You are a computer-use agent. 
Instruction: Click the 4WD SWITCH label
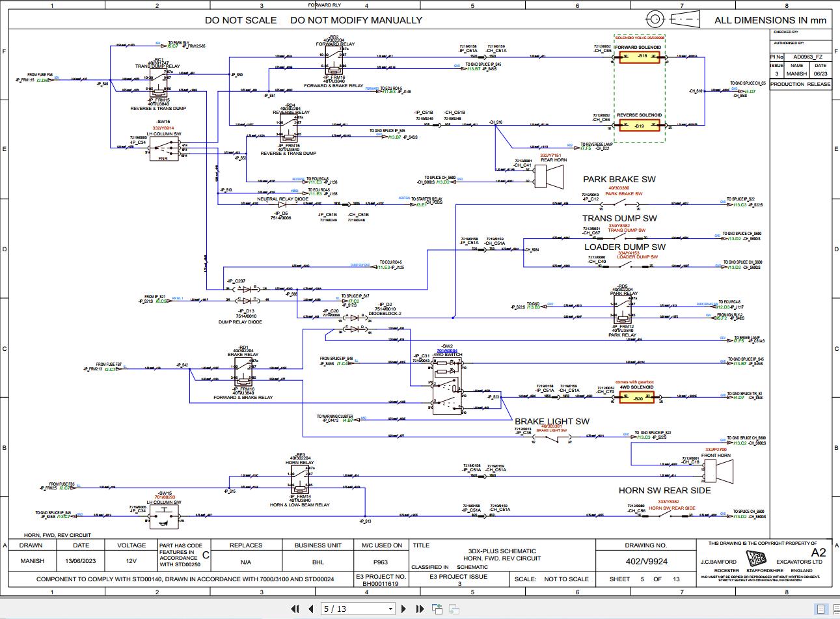[448, 355]
